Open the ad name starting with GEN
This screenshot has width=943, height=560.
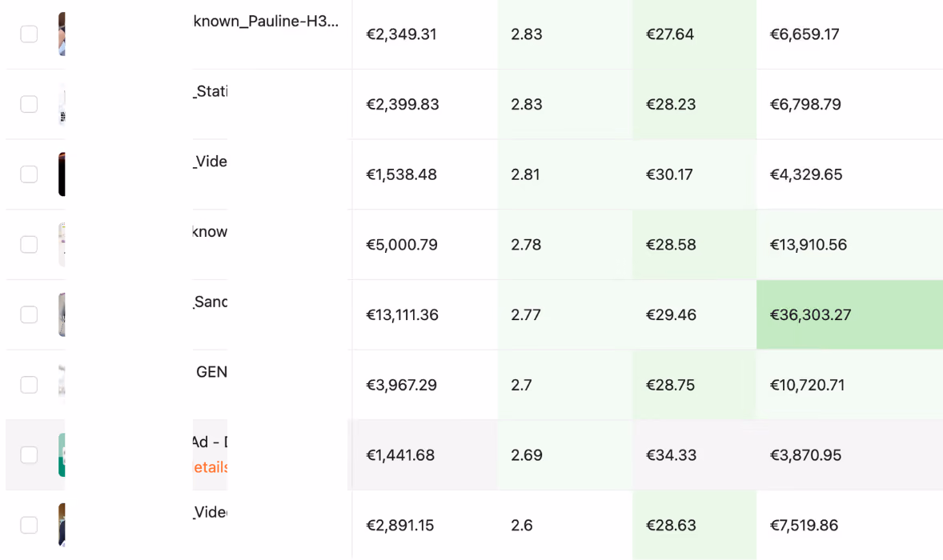[211, 372]
